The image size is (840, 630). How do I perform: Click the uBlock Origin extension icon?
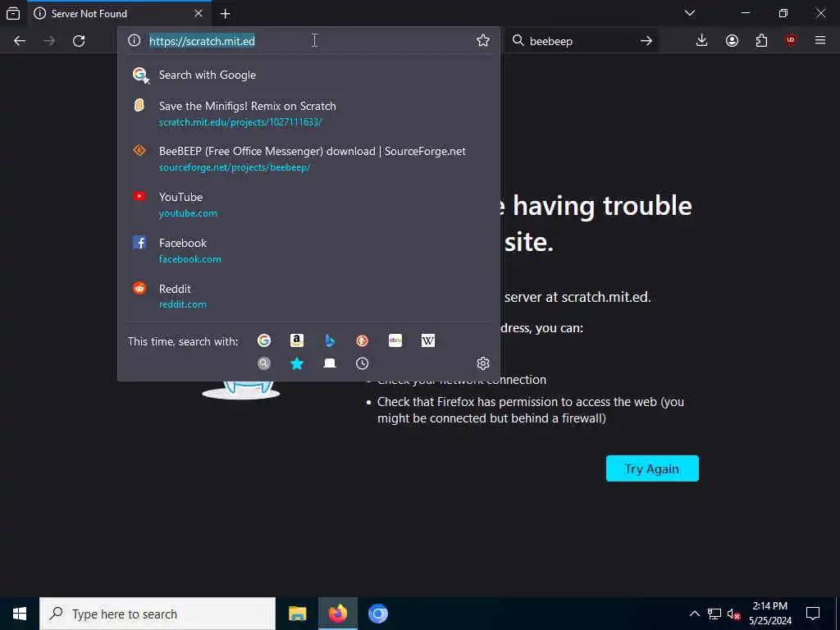pyautogui.click(x=791, y=41)
